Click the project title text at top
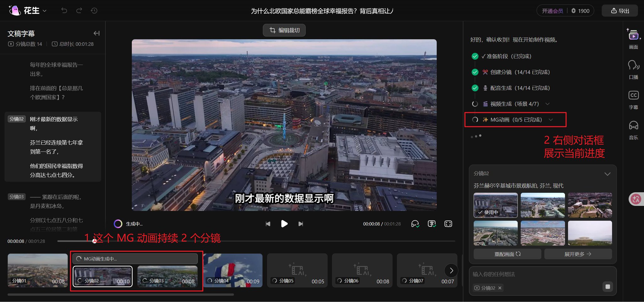Image resolution: width=644 pixels, height=302 pixels. point(322,11)
